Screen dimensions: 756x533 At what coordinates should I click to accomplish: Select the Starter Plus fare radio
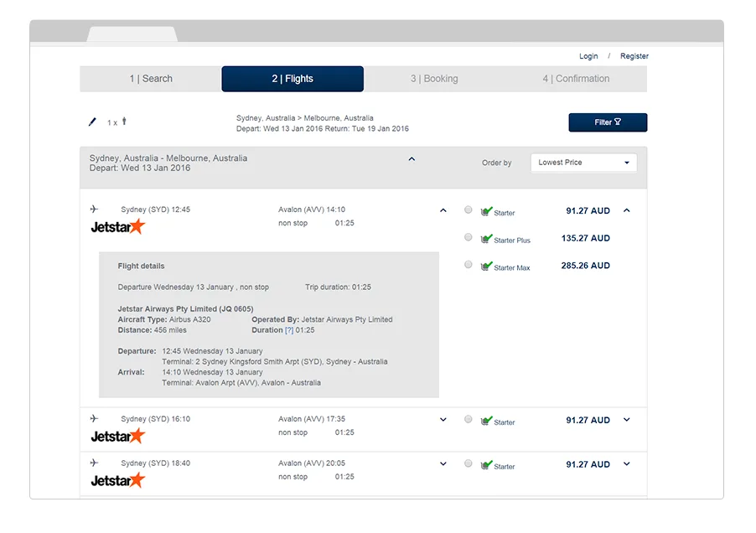(469, 237)
